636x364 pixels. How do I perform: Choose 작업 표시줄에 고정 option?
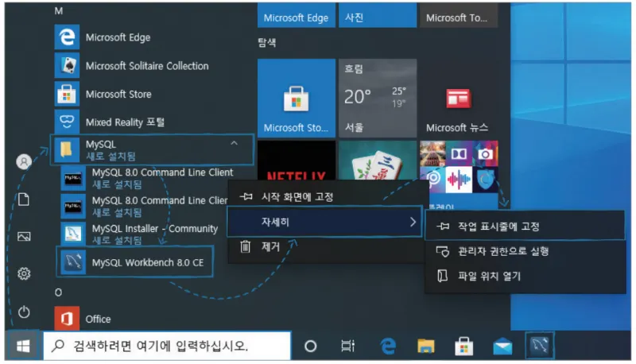tap(525, 227)
